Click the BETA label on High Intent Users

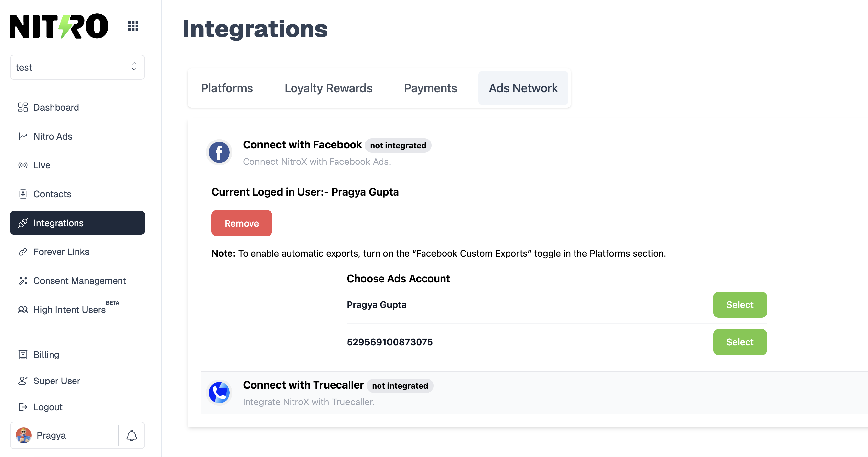(113, 303)
